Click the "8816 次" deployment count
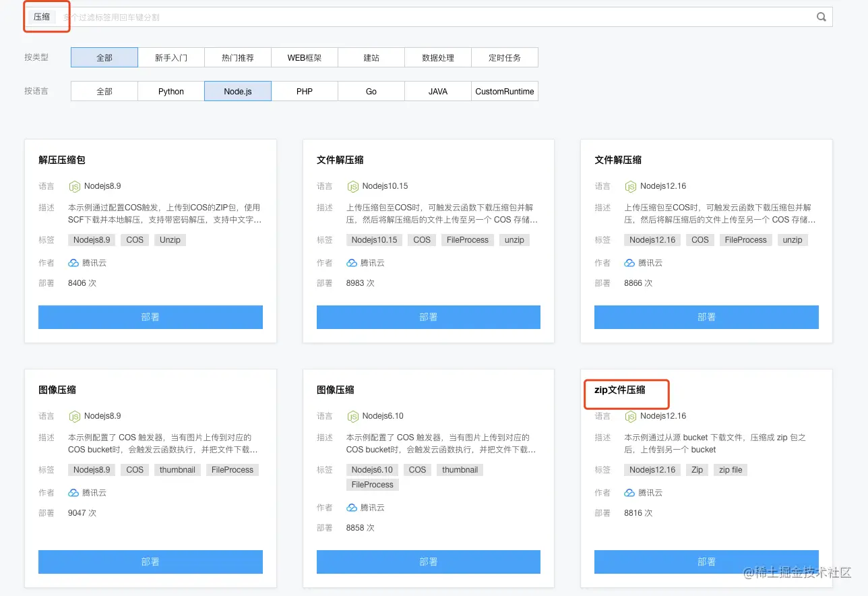The height and width of the screenshot is (596, 868). [638, 513]
